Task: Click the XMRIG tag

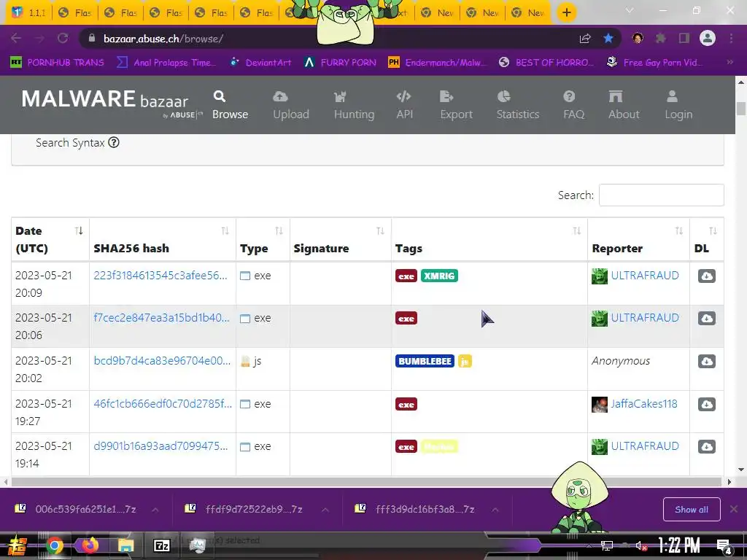Action: click(439, 276)
